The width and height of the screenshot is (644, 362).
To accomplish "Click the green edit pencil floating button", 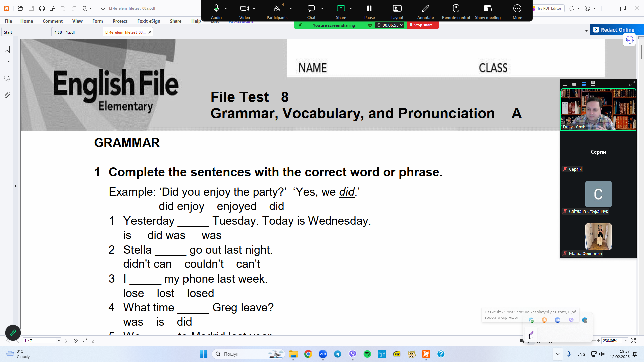I will point(13,333).
